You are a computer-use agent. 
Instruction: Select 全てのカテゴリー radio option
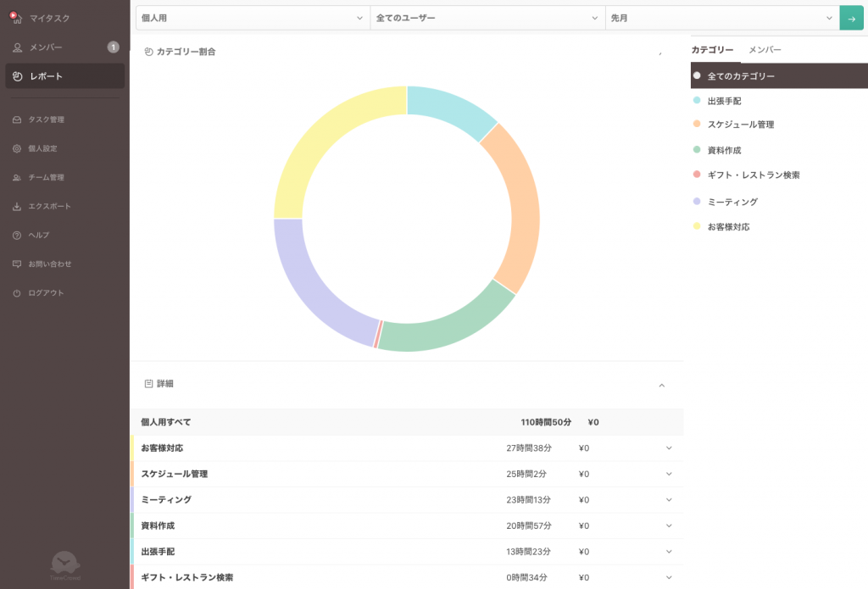pos(697,75)
